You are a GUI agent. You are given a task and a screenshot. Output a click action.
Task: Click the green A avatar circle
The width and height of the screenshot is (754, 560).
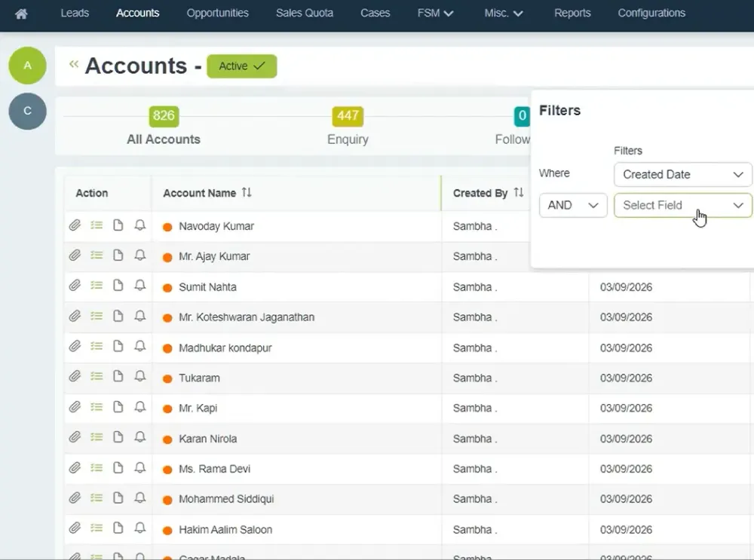coord(27,66)
